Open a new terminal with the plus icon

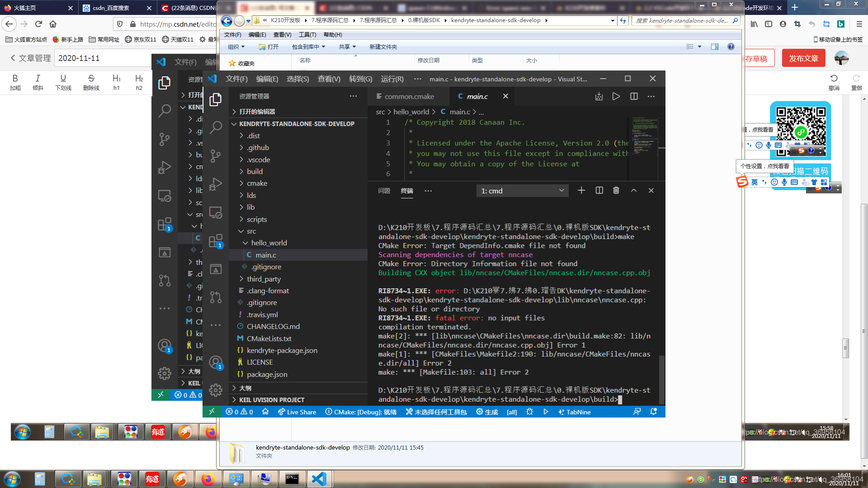point(581,190)
